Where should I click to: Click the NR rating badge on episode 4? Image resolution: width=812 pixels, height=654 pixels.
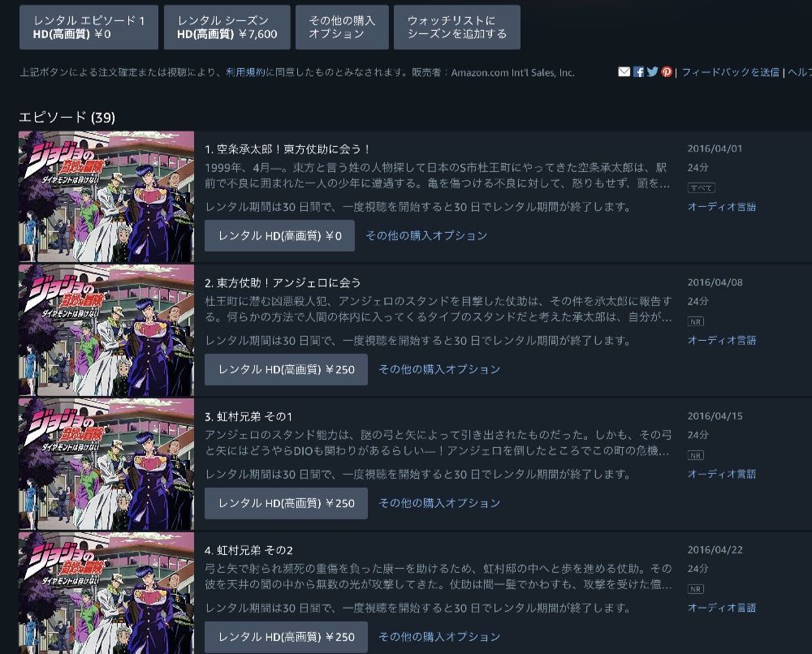pos(696,589)
